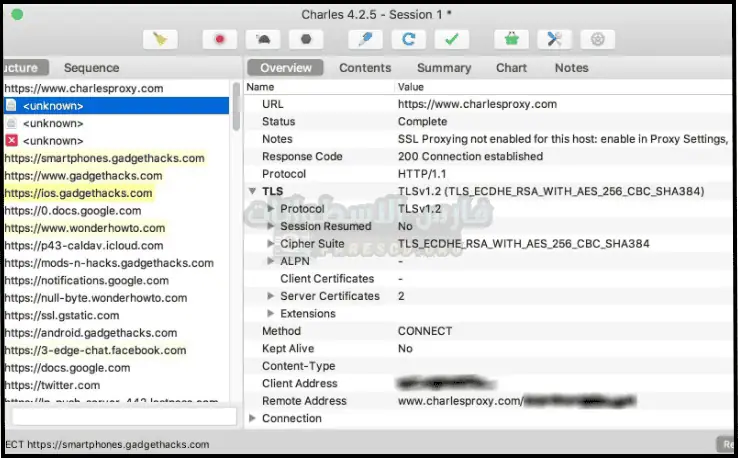Expand the Server Certificates row

pyautogui.click(x=271, y=297)
